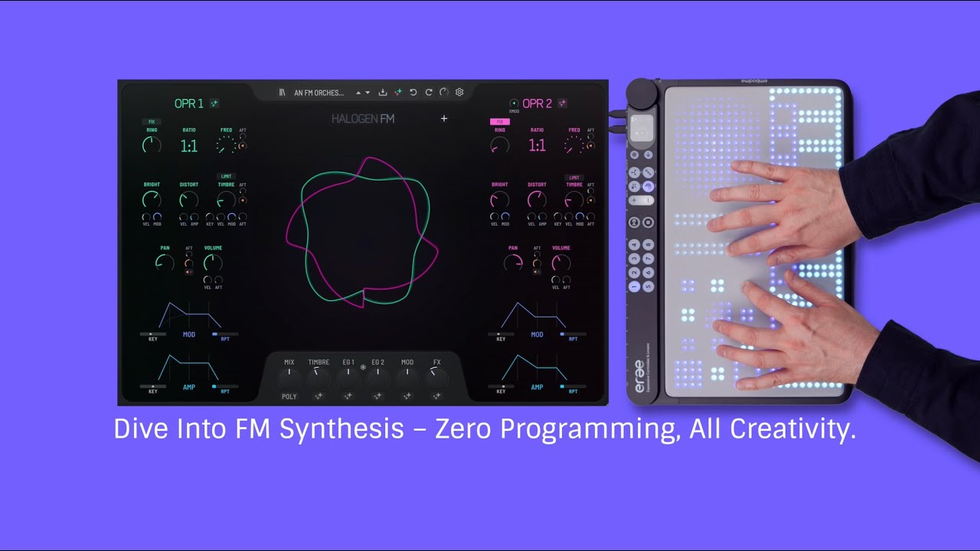
Task: Click circular progress icon next to redo
Action: pyautogui.click(x=444, y=93)
